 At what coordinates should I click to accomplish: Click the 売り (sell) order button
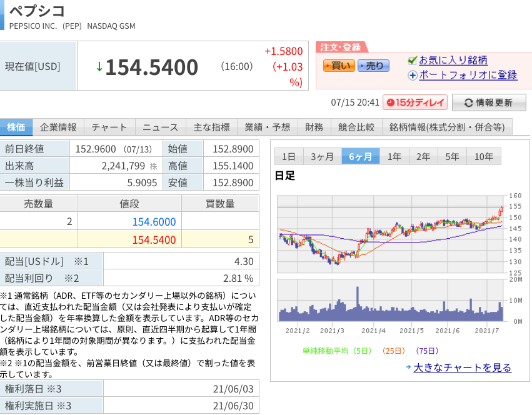click(373, 66)
